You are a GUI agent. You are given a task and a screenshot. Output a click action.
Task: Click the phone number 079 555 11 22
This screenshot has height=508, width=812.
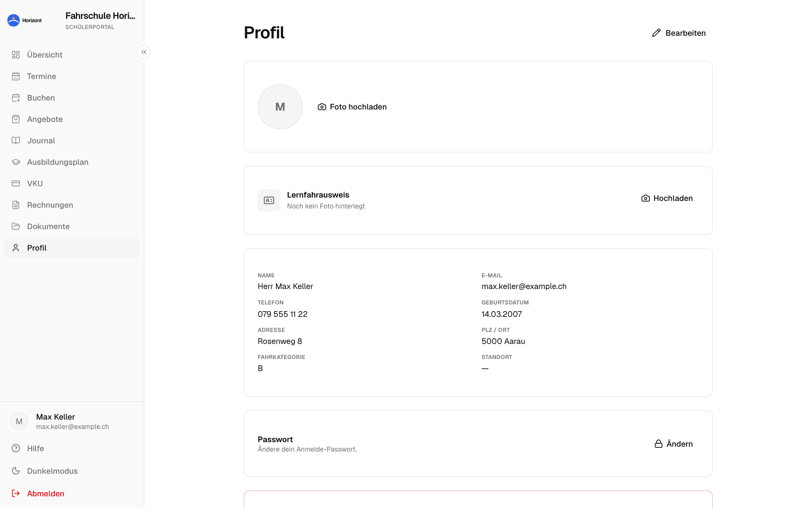pos(283,314)
